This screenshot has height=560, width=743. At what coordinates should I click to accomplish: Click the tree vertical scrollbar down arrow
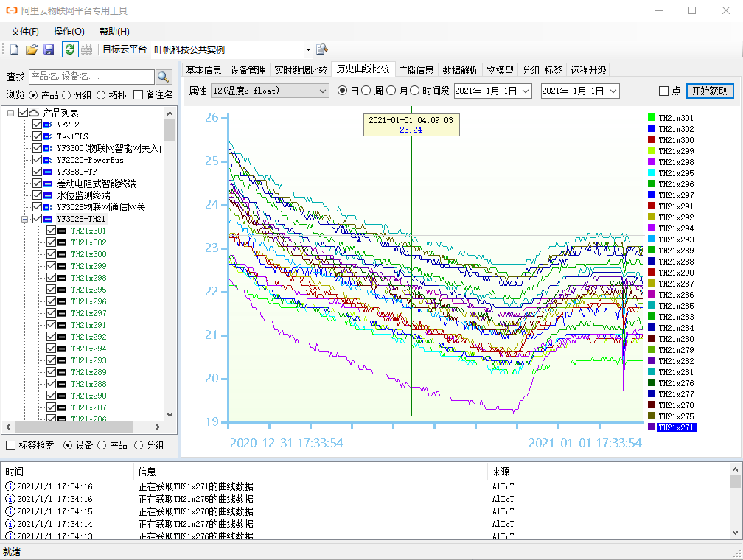click(x=170, y=415)
